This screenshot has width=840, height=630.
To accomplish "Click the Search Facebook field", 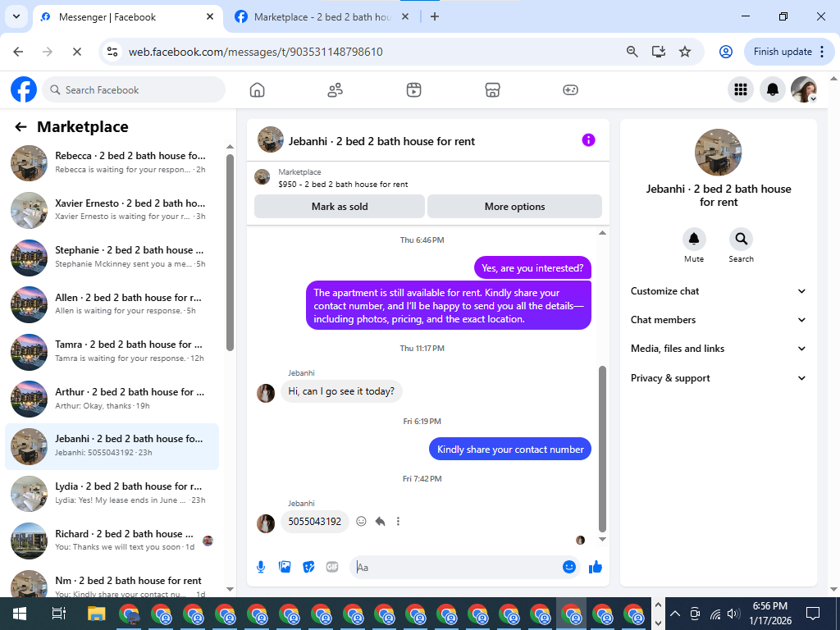I will pyautogui.click(x=134, y=89).
